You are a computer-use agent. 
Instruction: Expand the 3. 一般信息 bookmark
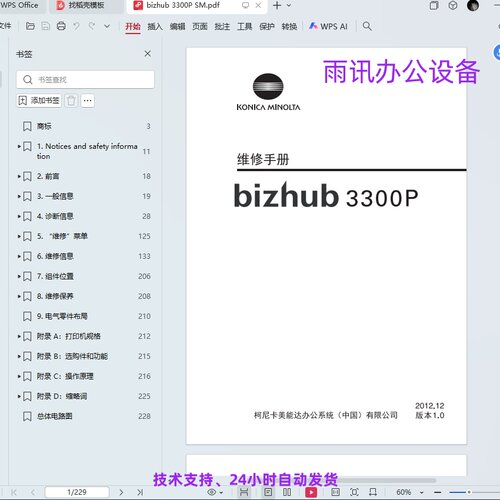[19, 196]
